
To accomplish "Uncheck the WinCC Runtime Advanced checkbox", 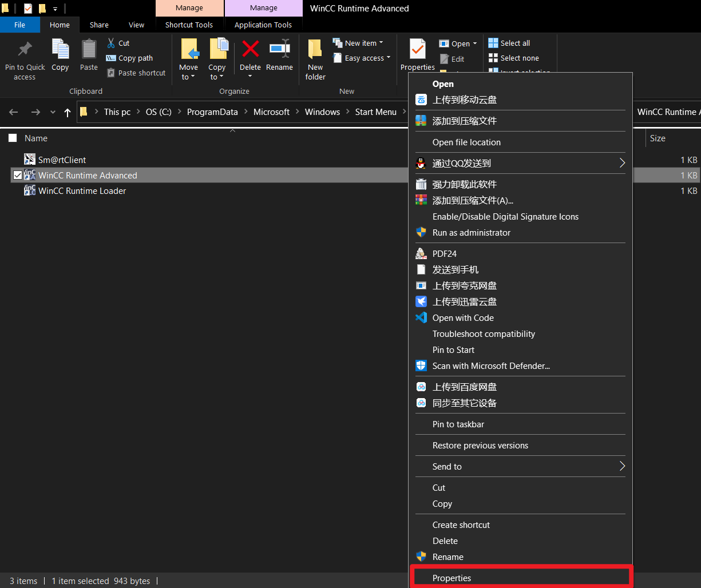I will coord(18,175).
